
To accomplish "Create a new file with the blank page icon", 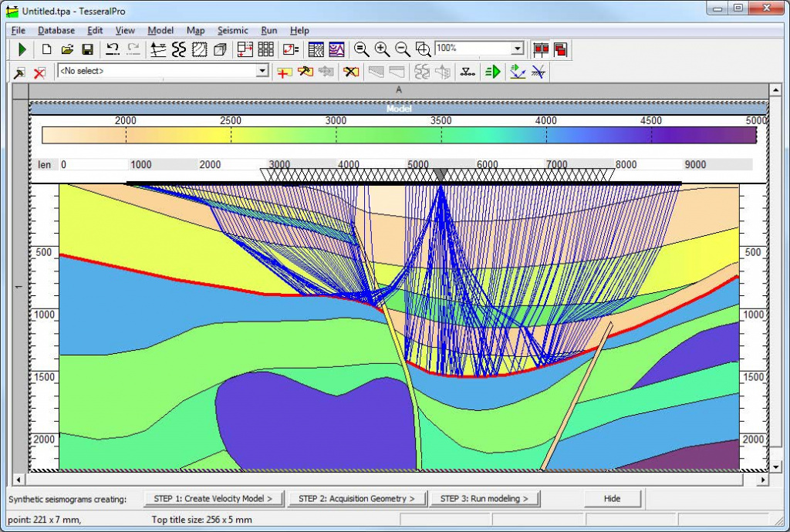I will click(46, 49).
